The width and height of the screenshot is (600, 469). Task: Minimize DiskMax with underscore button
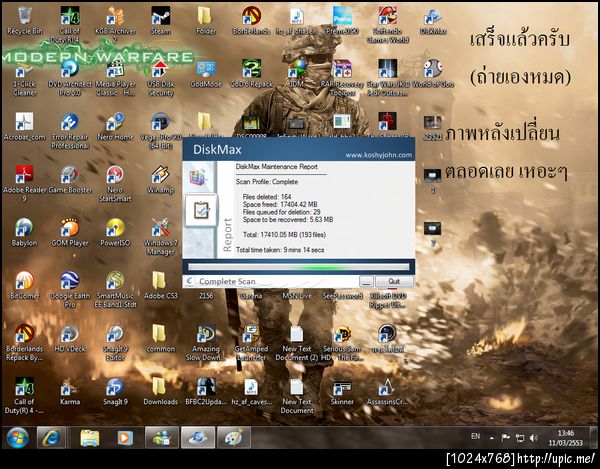point(366,281)
